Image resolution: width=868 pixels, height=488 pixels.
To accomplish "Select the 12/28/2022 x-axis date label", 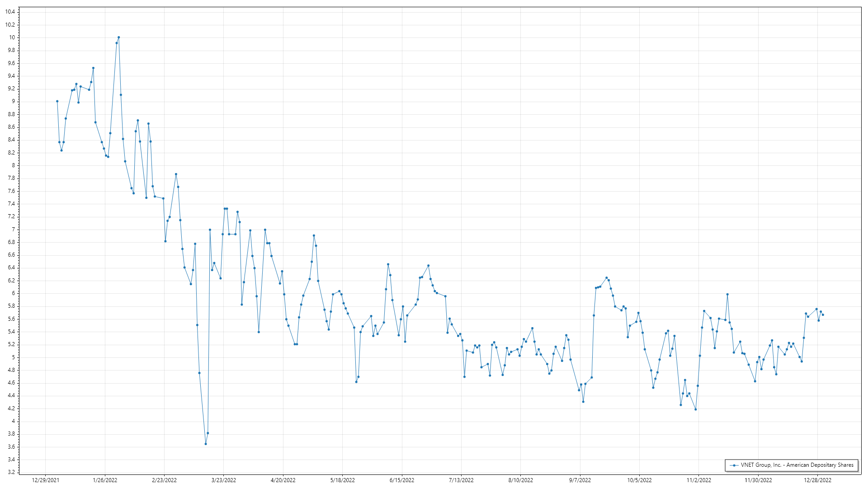I will (x=817, y=480).
